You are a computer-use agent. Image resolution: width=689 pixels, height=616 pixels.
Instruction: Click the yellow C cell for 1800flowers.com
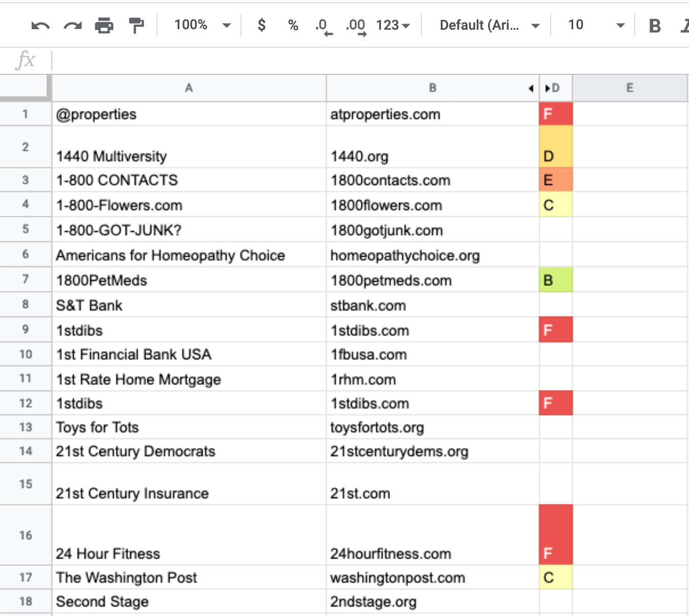pos(556,204)
